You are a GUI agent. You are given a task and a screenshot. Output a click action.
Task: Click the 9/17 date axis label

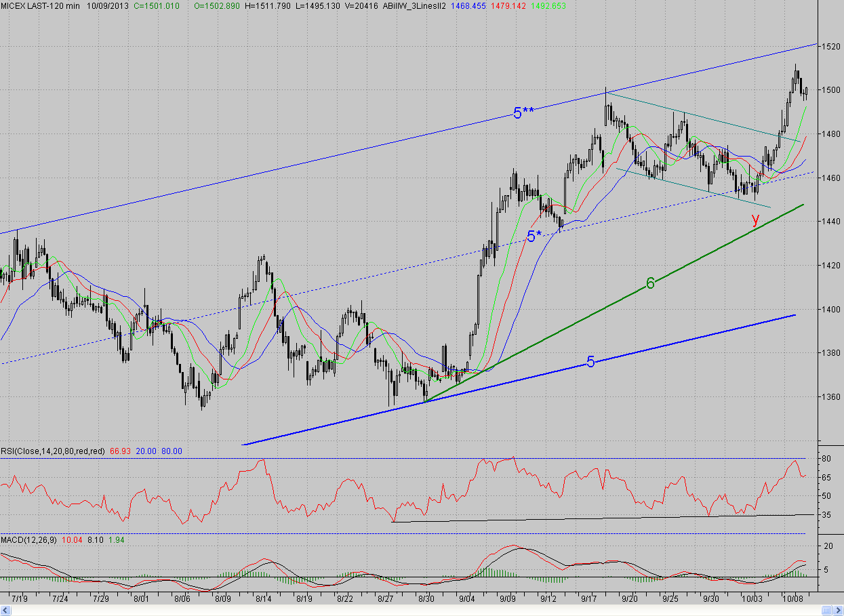click(x=589, y=599)
